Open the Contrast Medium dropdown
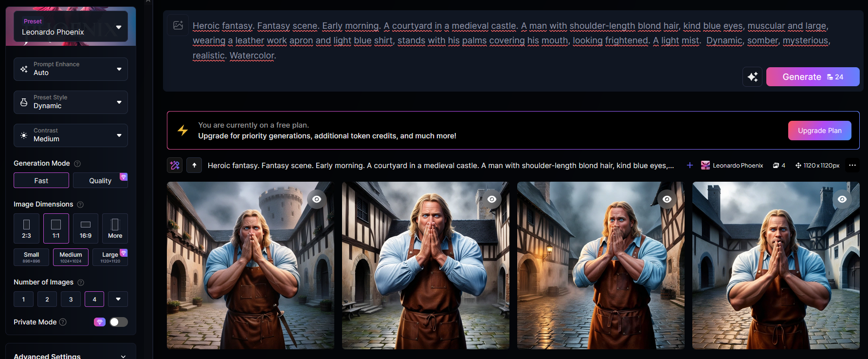The image size is (868, 359). [x=71, y=135]
